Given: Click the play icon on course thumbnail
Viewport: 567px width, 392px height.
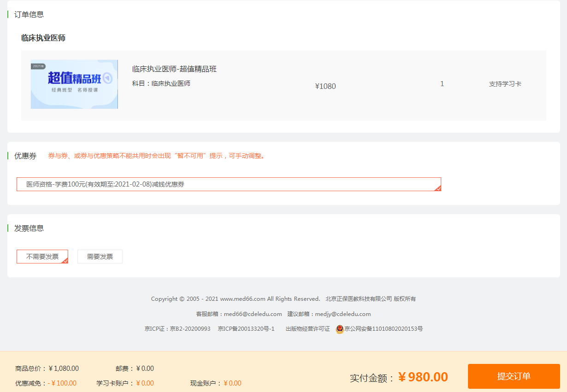Looking at the screenshot, I should [x=107, y=78].
